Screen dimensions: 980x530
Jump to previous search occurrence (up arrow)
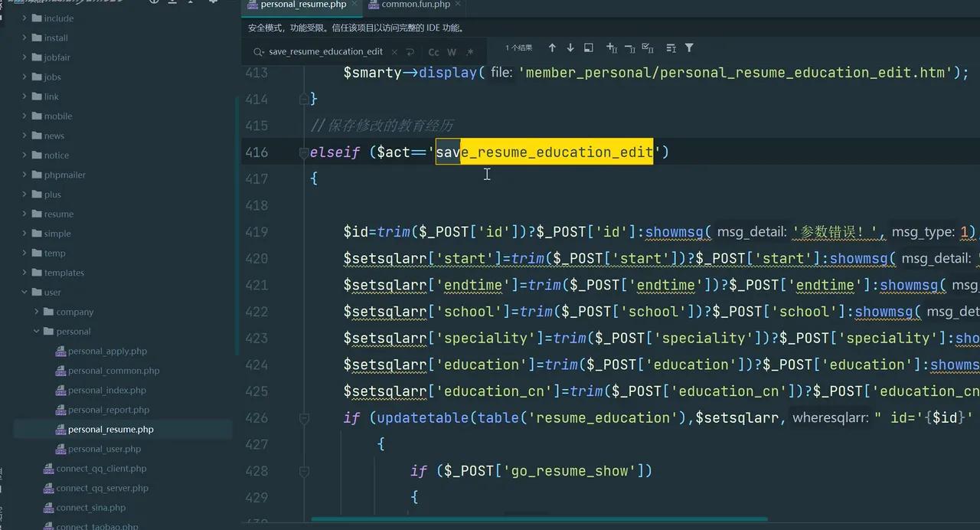[552, 48]
